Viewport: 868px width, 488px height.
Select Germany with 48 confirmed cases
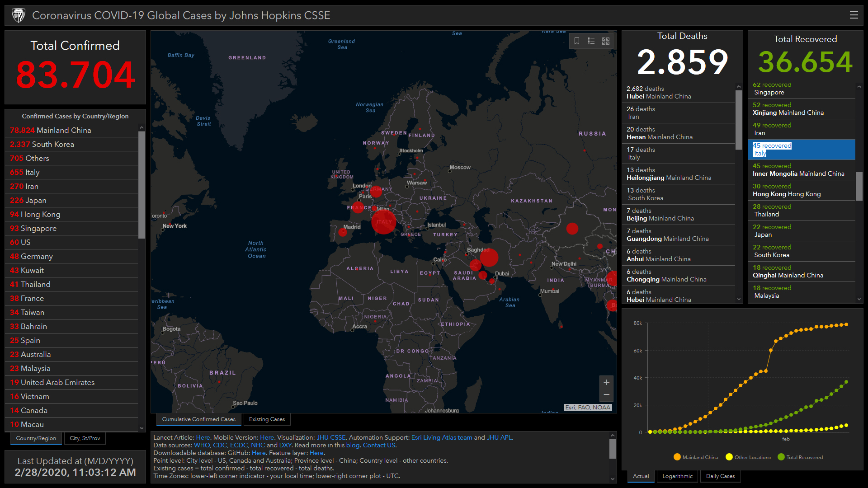(x=71, y=256)
